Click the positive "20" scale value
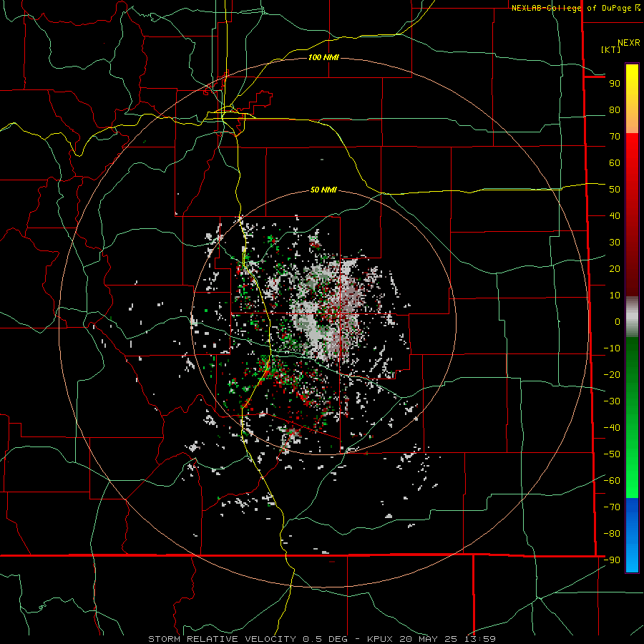This screenshot has width=644, height=644. [x=615, y=269]
